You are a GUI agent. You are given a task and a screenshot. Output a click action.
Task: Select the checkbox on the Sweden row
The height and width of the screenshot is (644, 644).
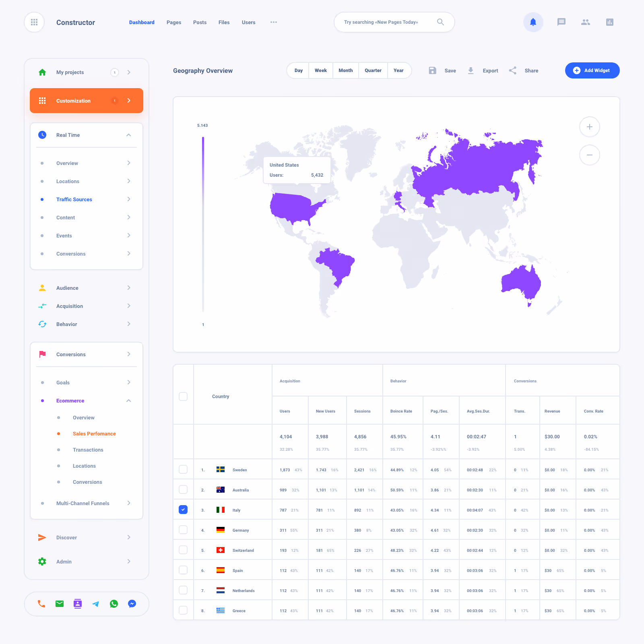click(183, 469)
